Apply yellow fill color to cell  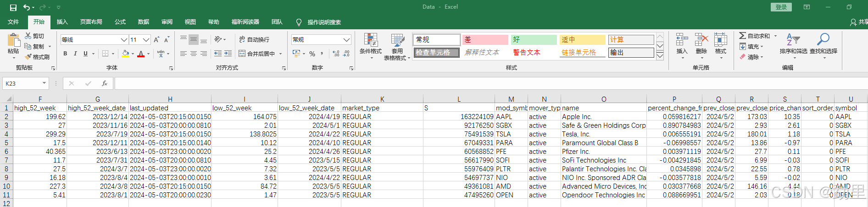click(x=125, y=54)
